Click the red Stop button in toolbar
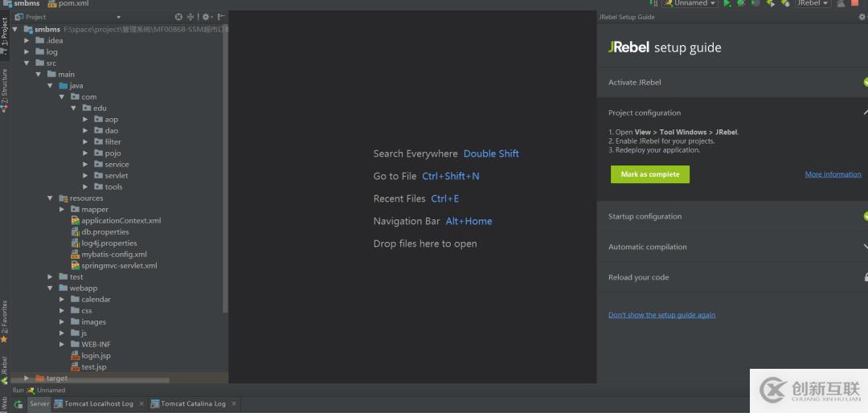868x413 pixels. [x=854, y=2]
